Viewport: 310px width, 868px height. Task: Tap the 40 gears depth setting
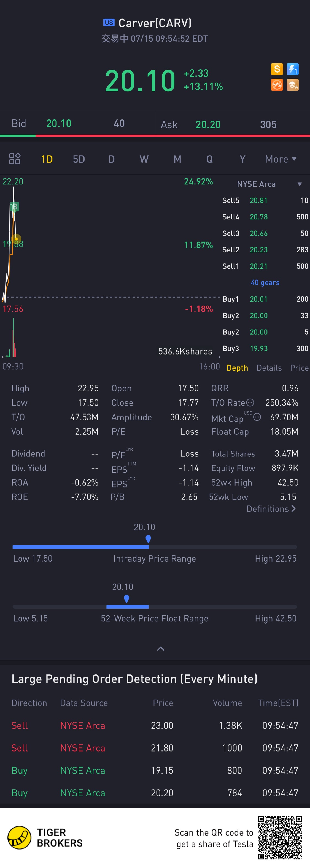tap(265, 282)
